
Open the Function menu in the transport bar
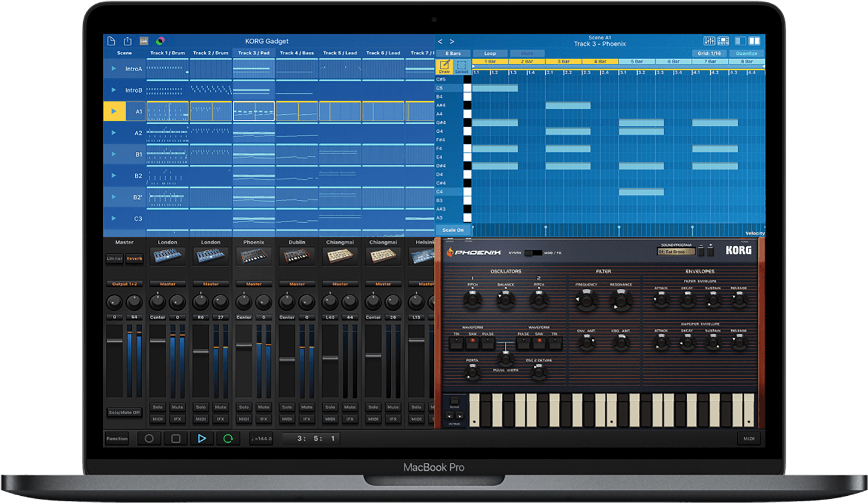coord(117,438)
